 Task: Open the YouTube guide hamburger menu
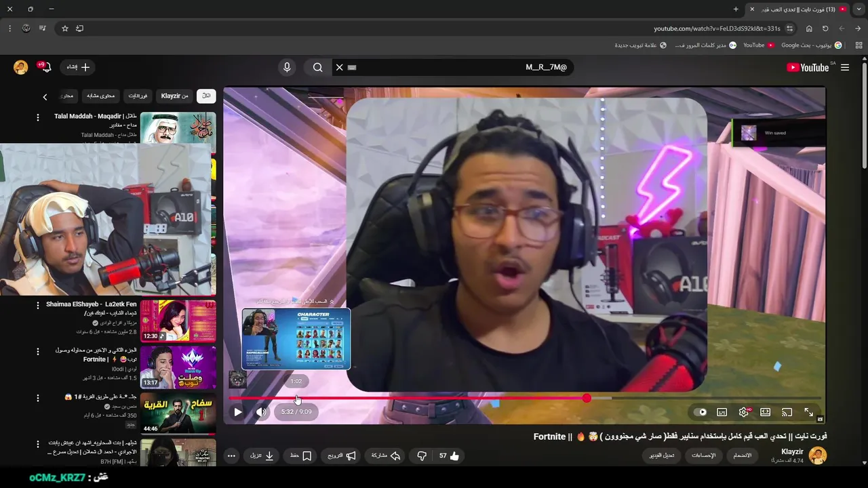click(x=845, y=67)
